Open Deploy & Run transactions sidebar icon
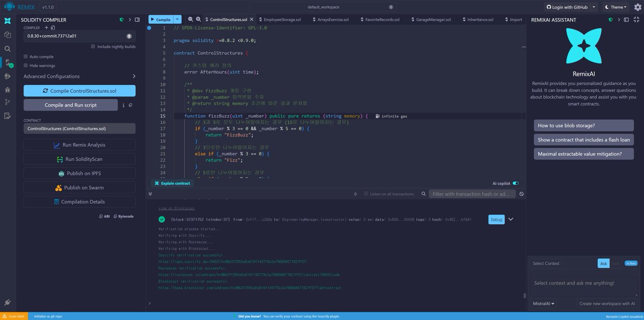 [x=8, y=76]
